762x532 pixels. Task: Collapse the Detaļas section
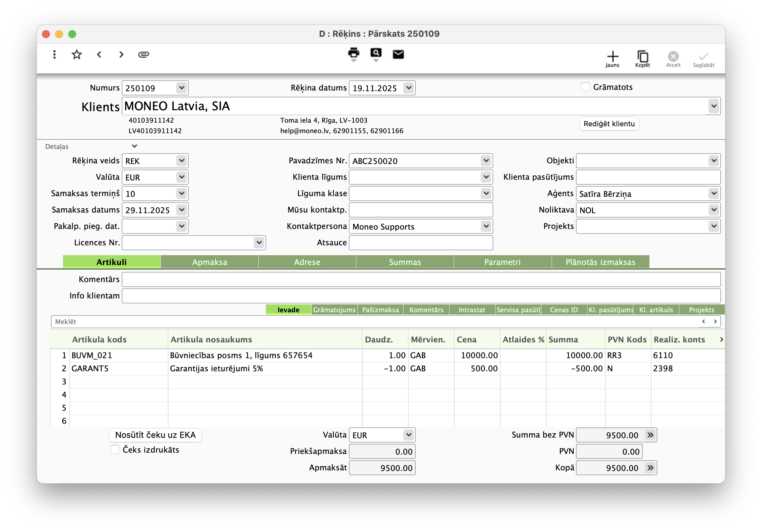(x=134, y=146)
